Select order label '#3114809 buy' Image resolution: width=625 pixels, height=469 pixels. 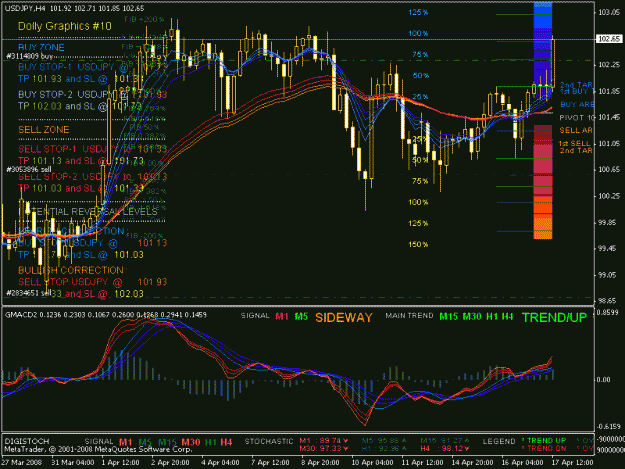(x=29, y=56)
